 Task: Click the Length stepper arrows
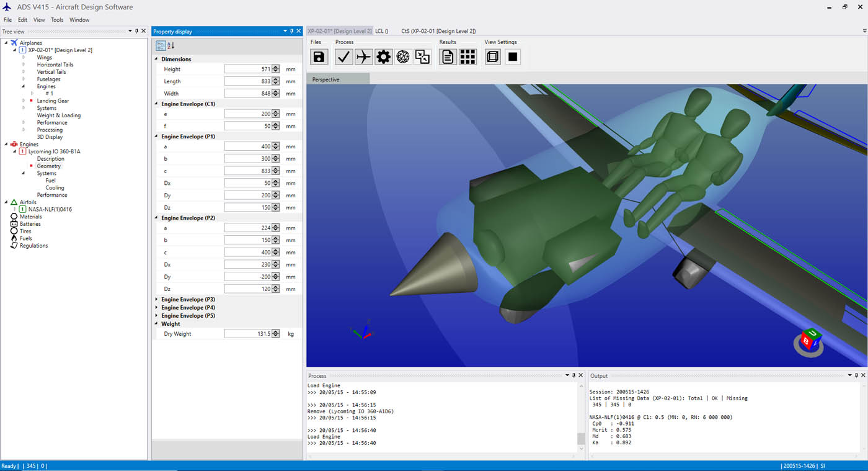[276, 81]
